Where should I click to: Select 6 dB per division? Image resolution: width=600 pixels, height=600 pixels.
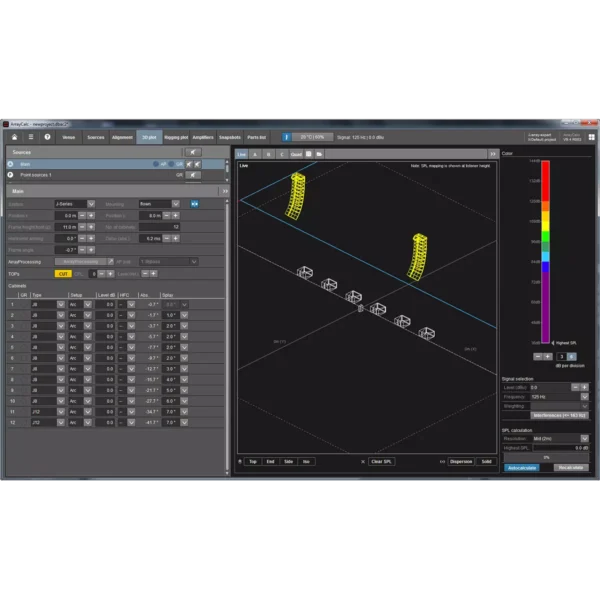click(x=572, y=357)
